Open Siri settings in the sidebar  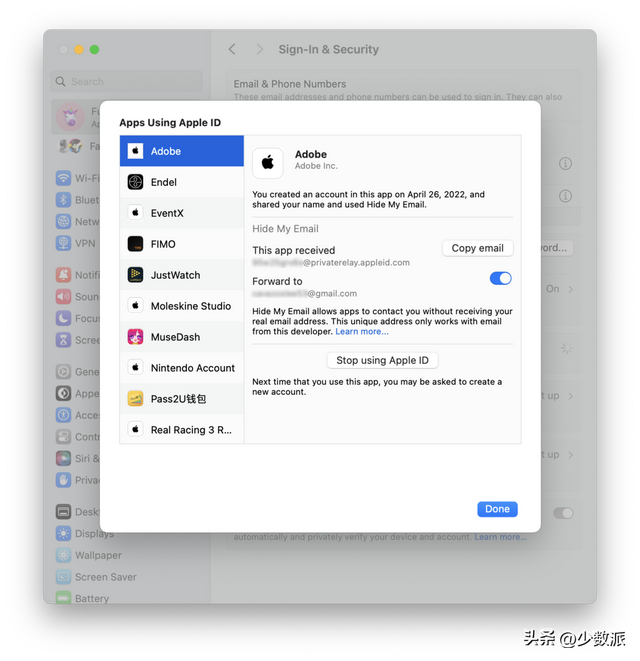click(78, 458)
